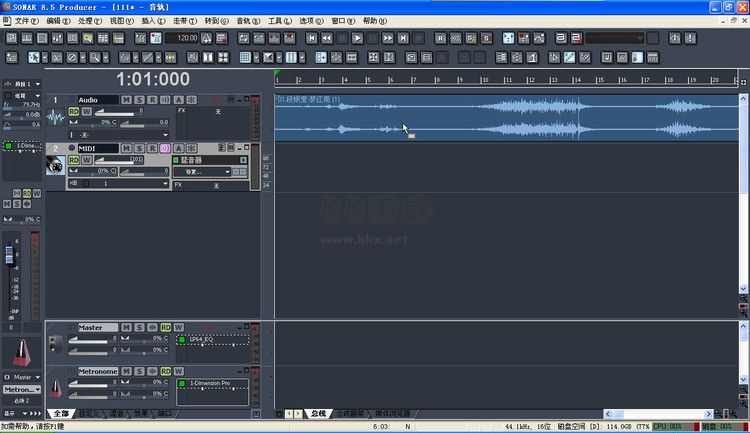The width and height of the screenshot is (750, 433).
Task: Click the Audio track waveform icon
Action: (x=56, y=117)
